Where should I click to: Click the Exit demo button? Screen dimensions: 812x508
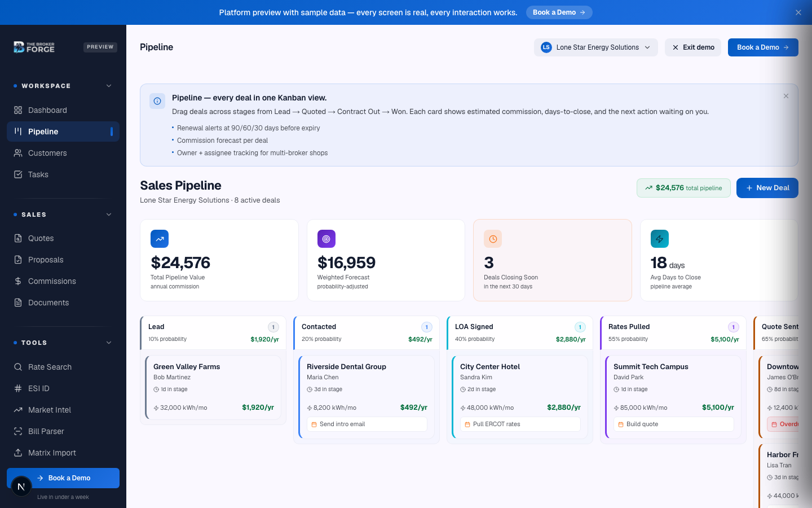point(693,47)
